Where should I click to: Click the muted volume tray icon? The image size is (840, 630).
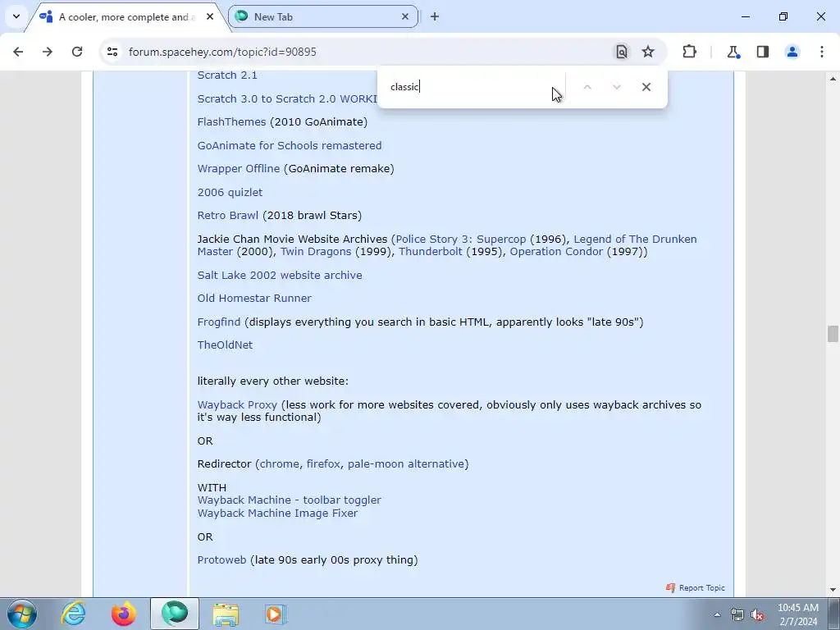click(x=757, y=614)
